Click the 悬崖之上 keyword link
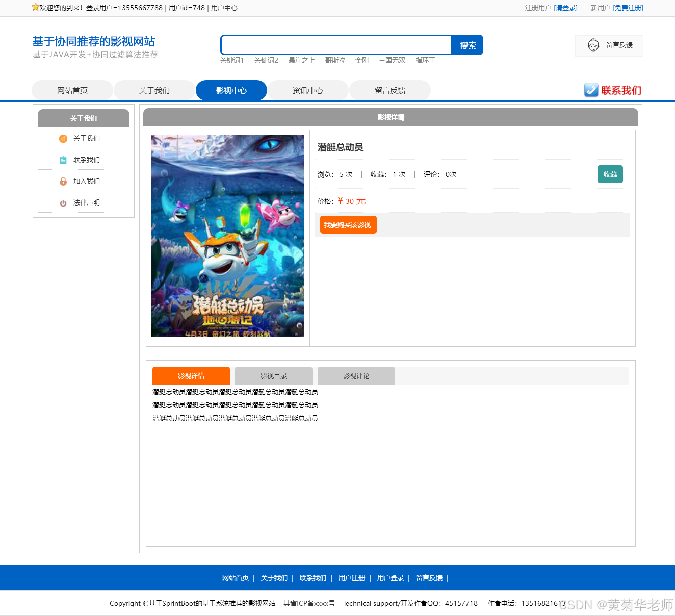 (x=302, y=60)
